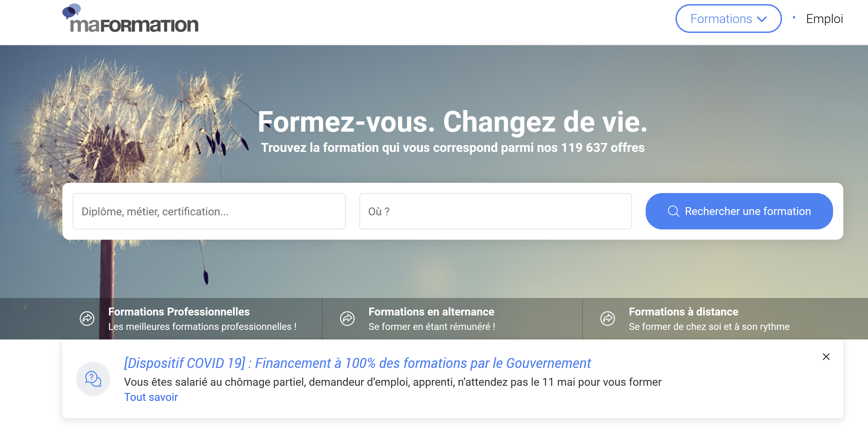Click the magnifier icon in the search button

[673, 211]
